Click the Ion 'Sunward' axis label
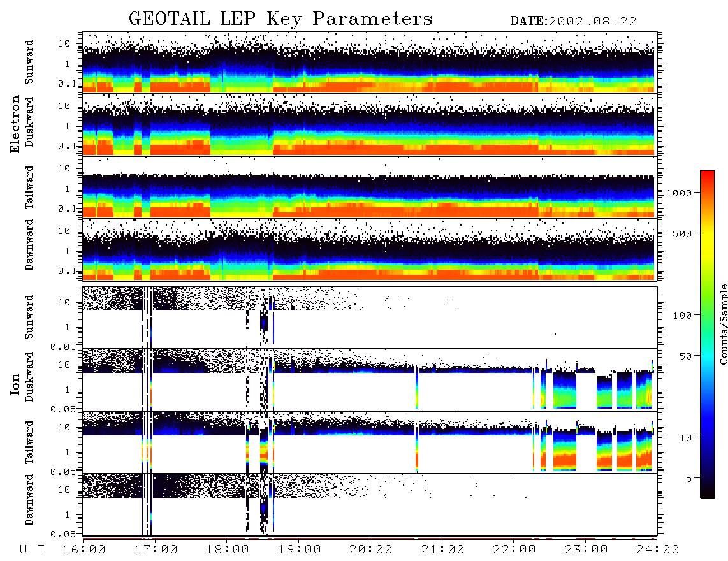The height and width of the screenshot is (561, 728). (29, 317)
